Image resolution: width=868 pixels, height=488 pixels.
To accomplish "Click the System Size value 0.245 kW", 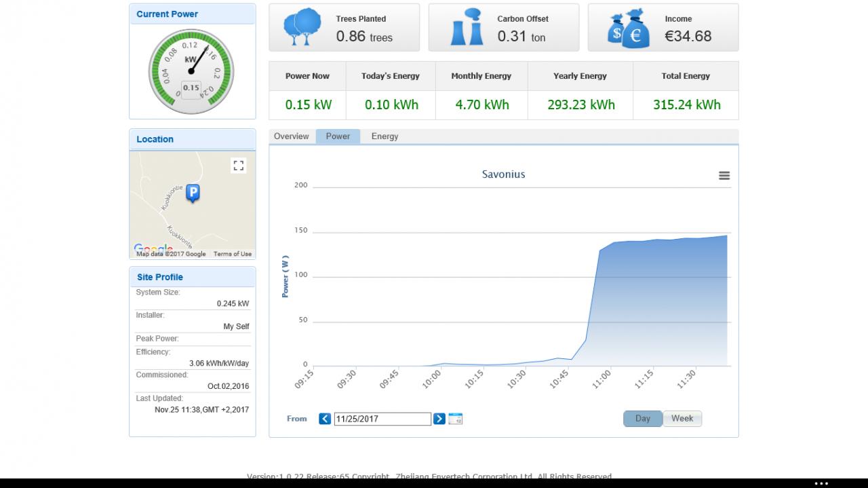I will (233, 303).
